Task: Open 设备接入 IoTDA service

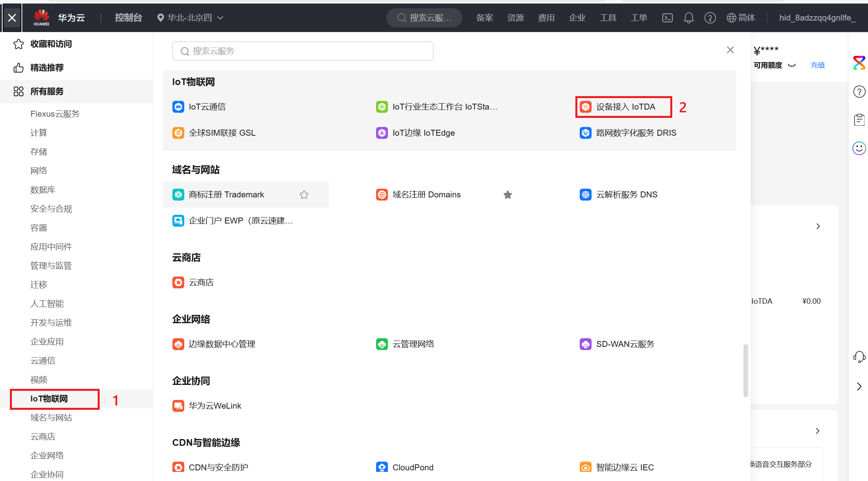Action: click(x=624, y=107)
